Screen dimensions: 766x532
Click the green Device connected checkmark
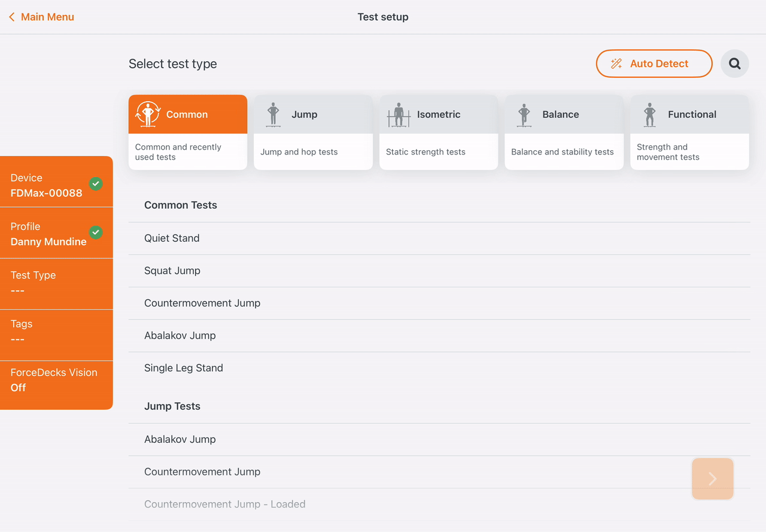(96, 184)
